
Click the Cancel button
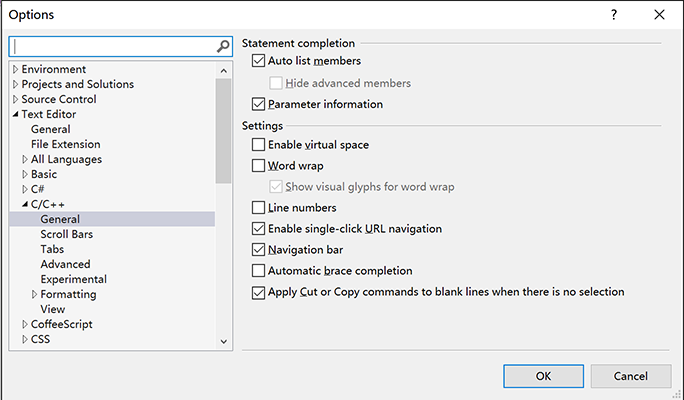click(631, 376)
